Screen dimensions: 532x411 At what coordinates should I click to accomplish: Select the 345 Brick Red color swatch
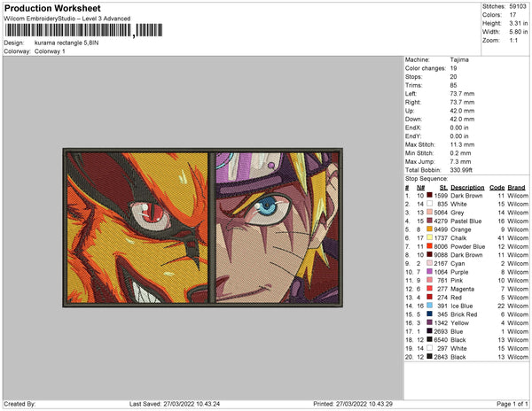coord(429,314)
